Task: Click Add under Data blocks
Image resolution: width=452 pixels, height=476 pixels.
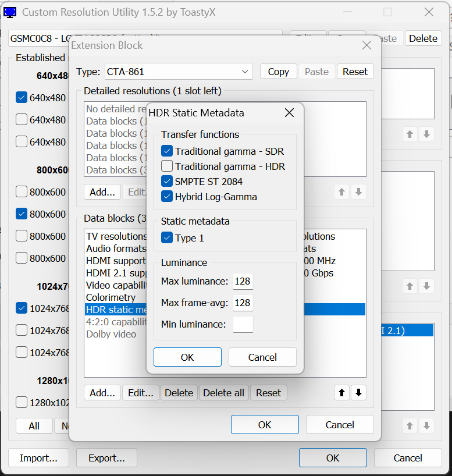Action: (102, 393)
